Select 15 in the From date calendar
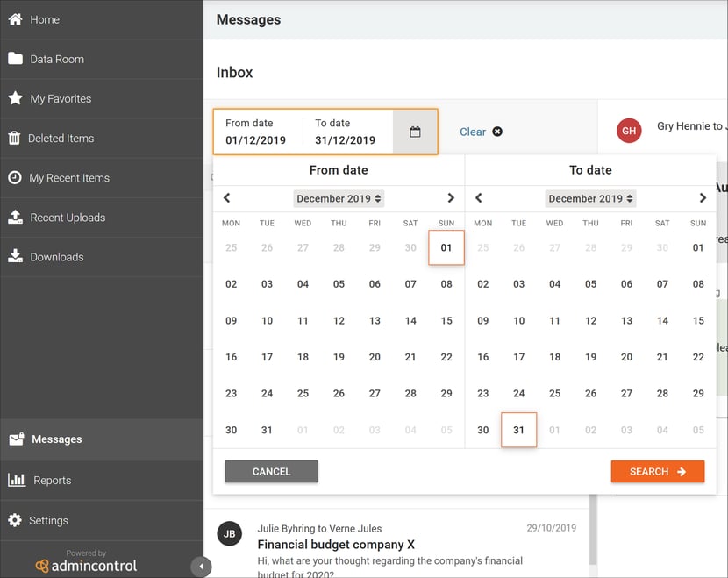 446,321
